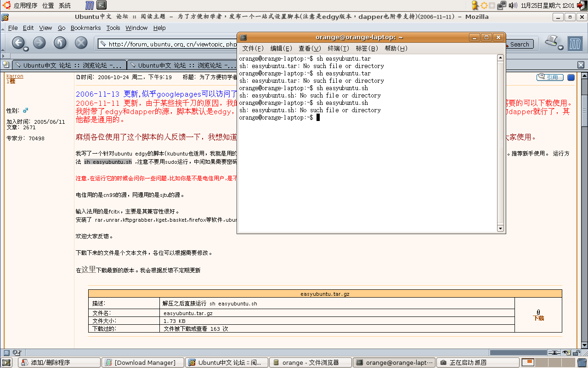Switch to the 正在启动 抓图 taskbar item
Viewport: 588px width, 368px height.
coord(478,362)
